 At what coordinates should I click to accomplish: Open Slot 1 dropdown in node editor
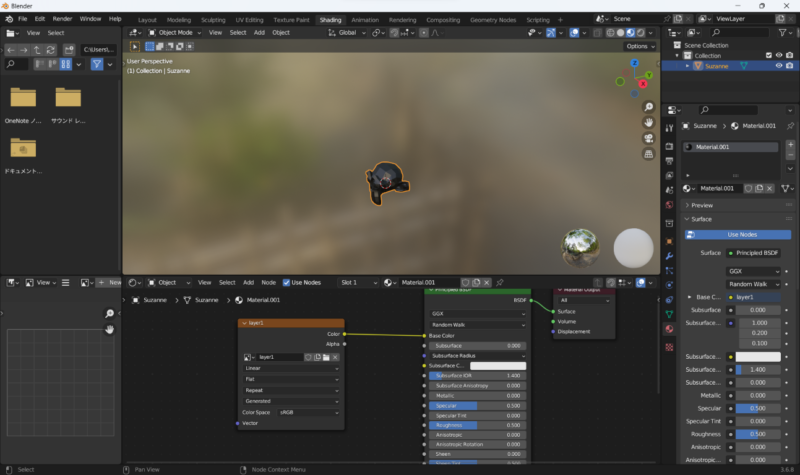[x=358, y=282]
